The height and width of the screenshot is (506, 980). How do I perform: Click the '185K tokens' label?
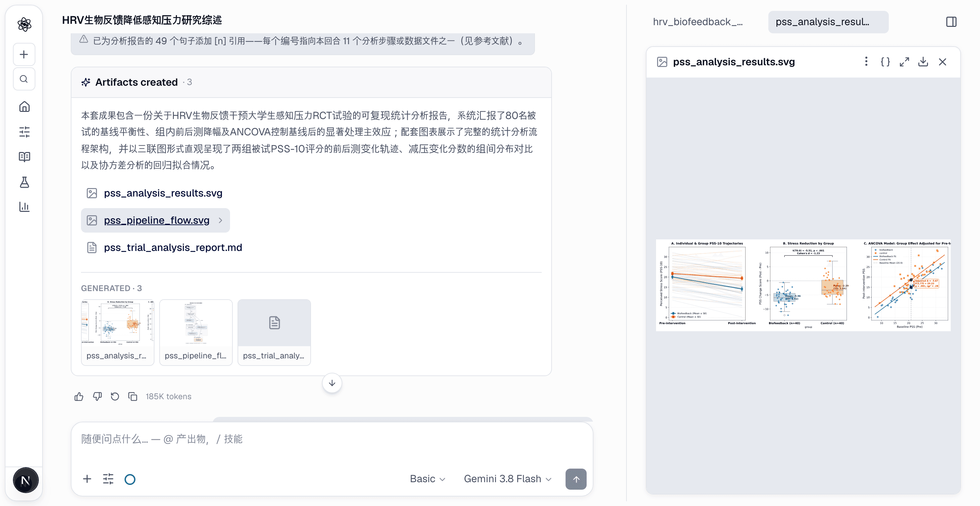point(168,397)
